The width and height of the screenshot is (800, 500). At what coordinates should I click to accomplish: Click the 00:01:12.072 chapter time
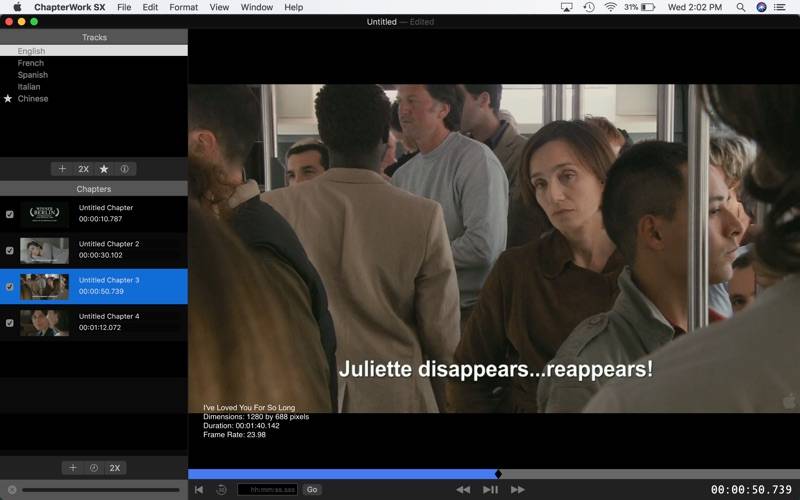(100, 328)
